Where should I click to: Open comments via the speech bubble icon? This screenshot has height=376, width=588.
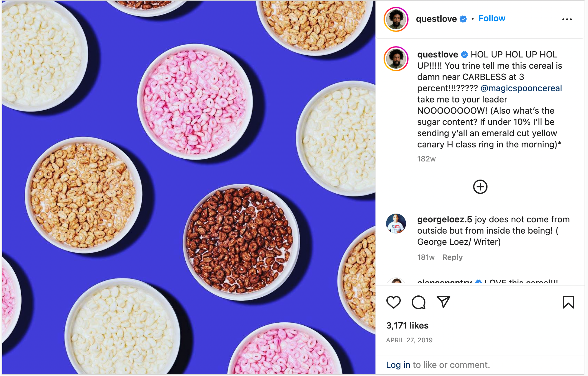418,302
